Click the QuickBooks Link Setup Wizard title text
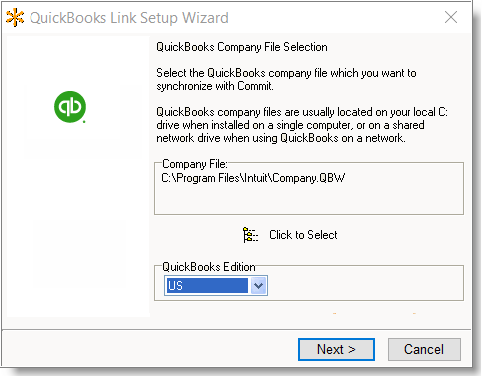 tap(129, 18)
